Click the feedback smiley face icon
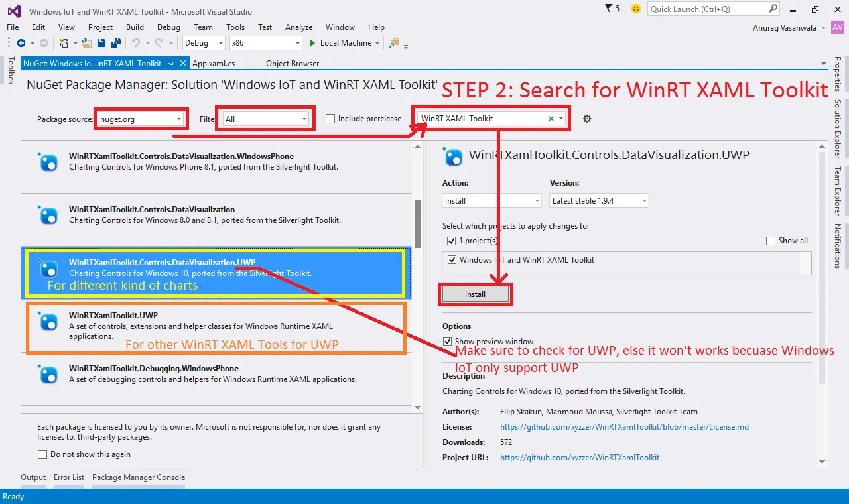The height and width of the screenshot is (504, 849). 635,9
